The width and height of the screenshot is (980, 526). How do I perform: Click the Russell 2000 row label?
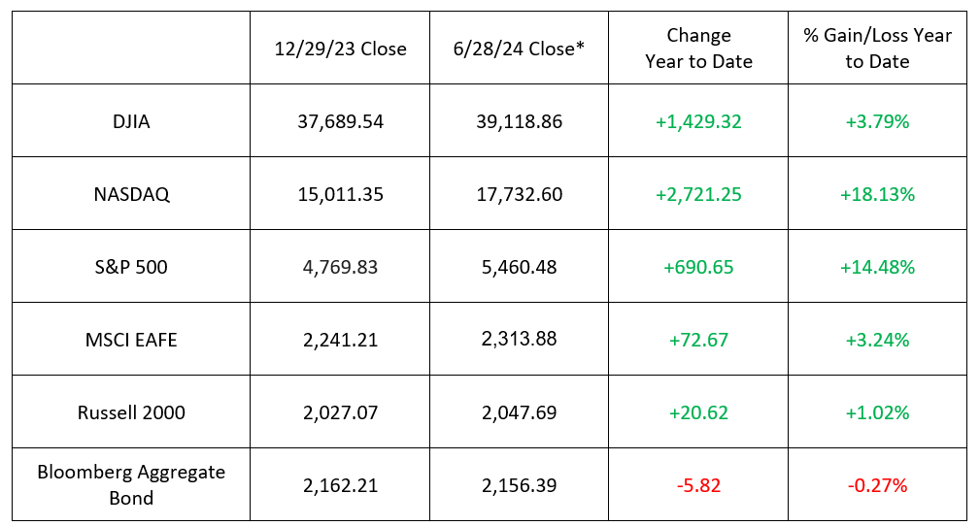[x=131, y=412]
